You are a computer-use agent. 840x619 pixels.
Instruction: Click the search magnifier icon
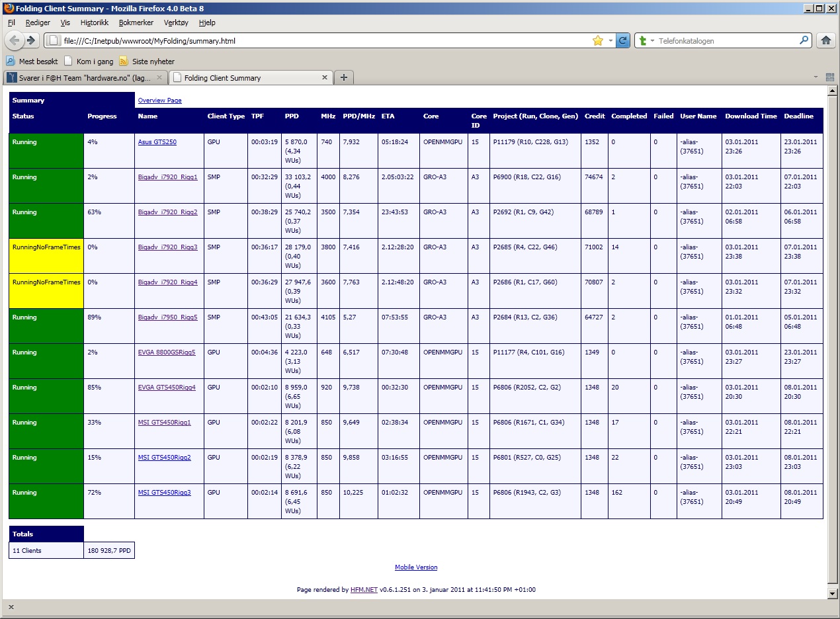coord(804,40)
